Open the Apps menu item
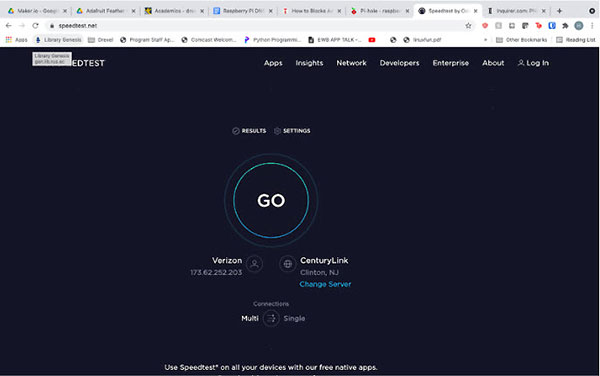600x376 pixels. point(273,63)
